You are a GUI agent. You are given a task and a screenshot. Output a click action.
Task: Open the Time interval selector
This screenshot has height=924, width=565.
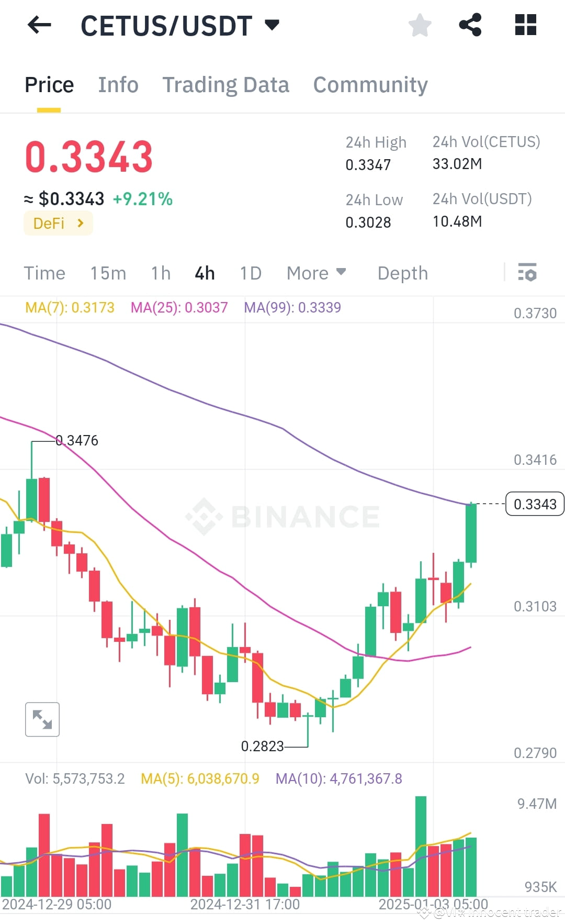tap(44, 273)
